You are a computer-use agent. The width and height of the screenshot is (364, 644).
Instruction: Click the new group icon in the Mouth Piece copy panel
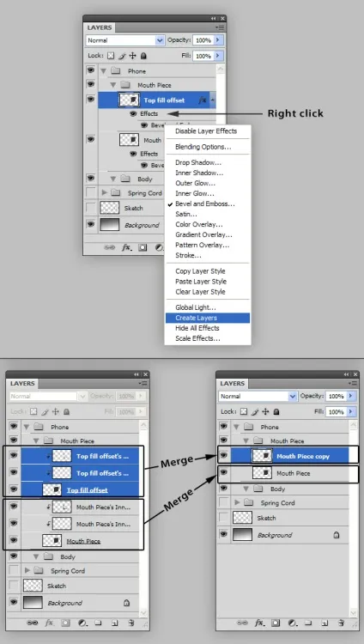308,623
